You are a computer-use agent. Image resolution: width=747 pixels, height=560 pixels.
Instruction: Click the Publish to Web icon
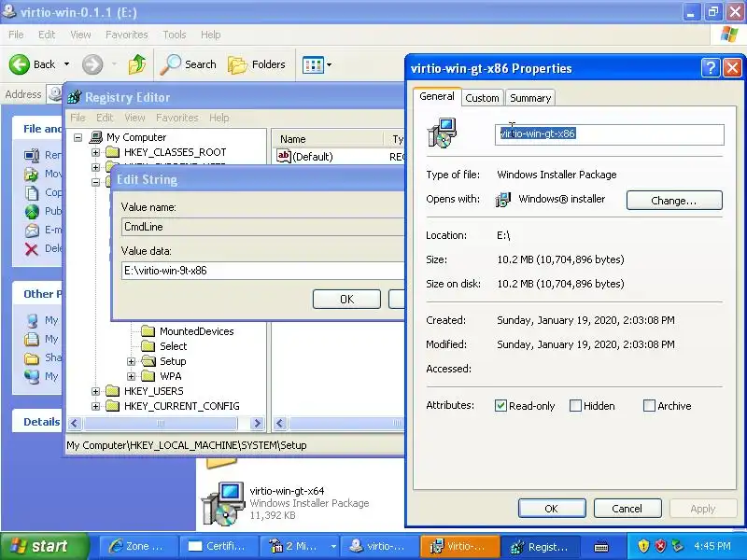pyautogui.click(x=32, y=212)
